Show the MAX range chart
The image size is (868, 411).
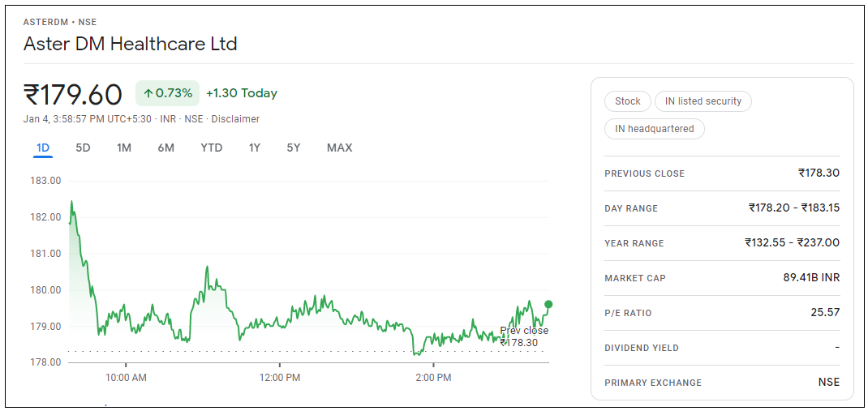click(339, 148)
